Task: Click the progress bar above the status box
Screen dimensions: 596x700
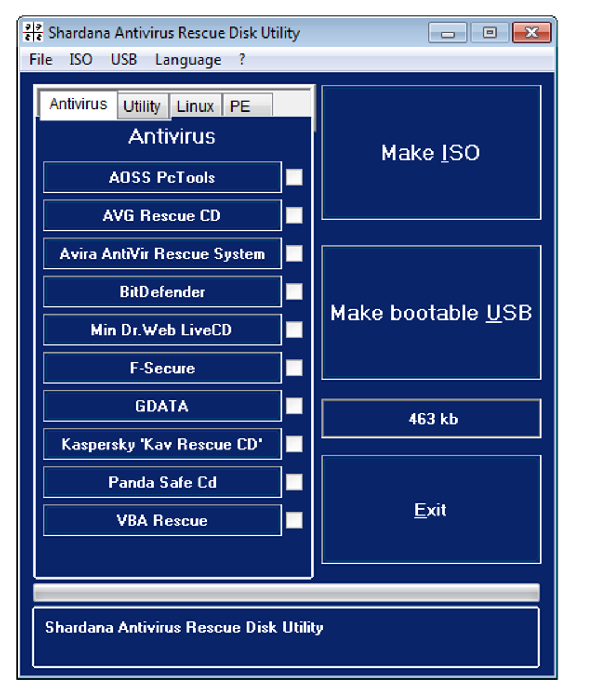Action: click(287, 592)
